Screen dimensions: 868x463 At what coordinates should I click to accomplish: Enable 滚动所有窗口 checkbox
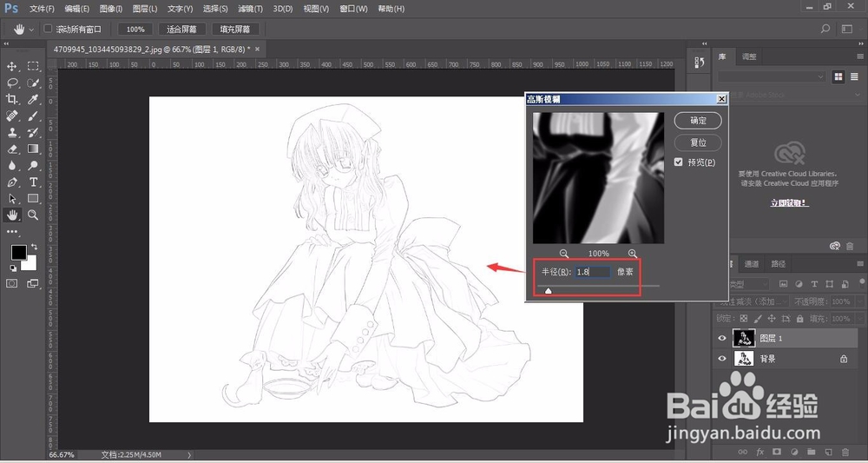pyautogui.click(x=48, y=29)
